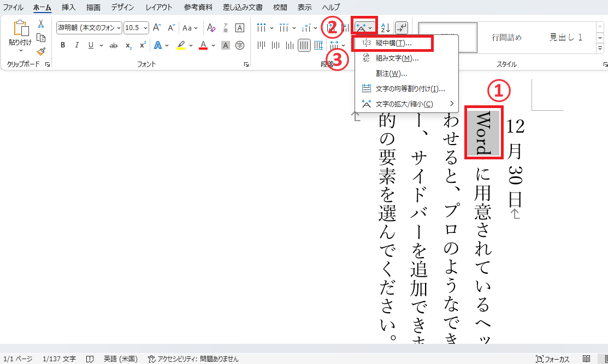Image resolution: width=608 pixels, height=364 pixels.
Task: Click フォーカス mode in status bar
Action: click(x=553, y=359)
